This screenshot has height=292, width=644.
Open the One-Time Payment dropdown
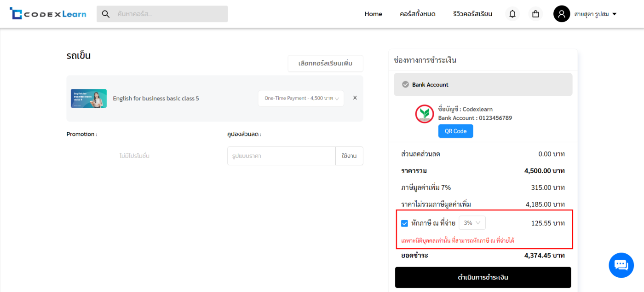click(301, 98)
